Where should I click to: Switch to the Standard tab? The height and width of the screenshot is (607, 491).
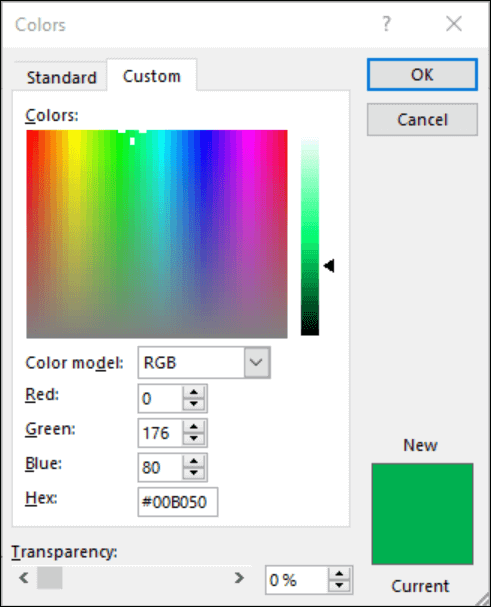[x=62, y=77]
